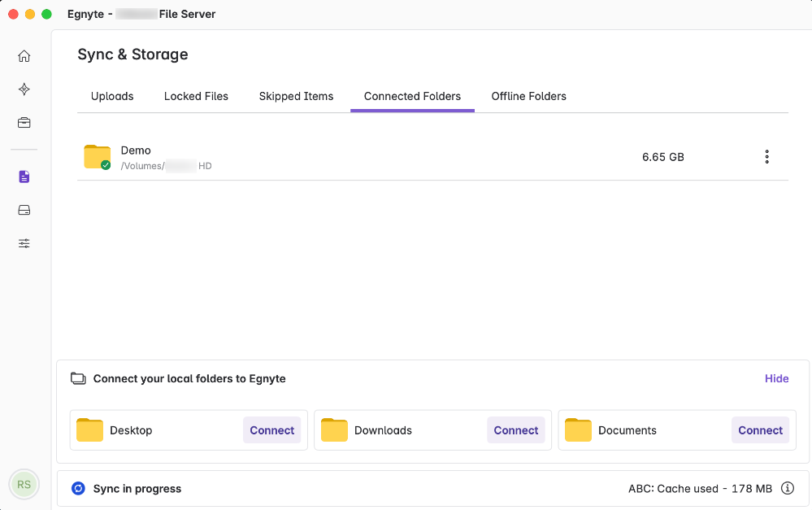
Task: Connect the Downloads folder
Action: click(x=516, y=430)
